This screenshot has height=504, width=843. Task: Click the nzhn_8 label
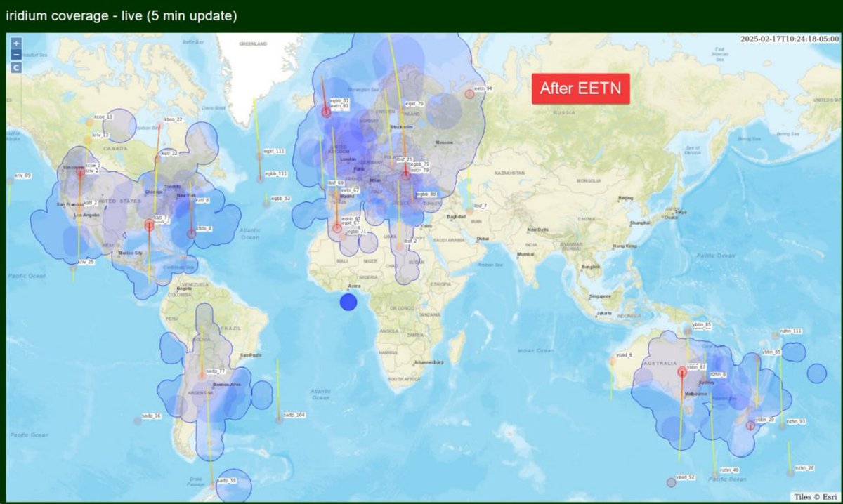click(x=718, y=375)
